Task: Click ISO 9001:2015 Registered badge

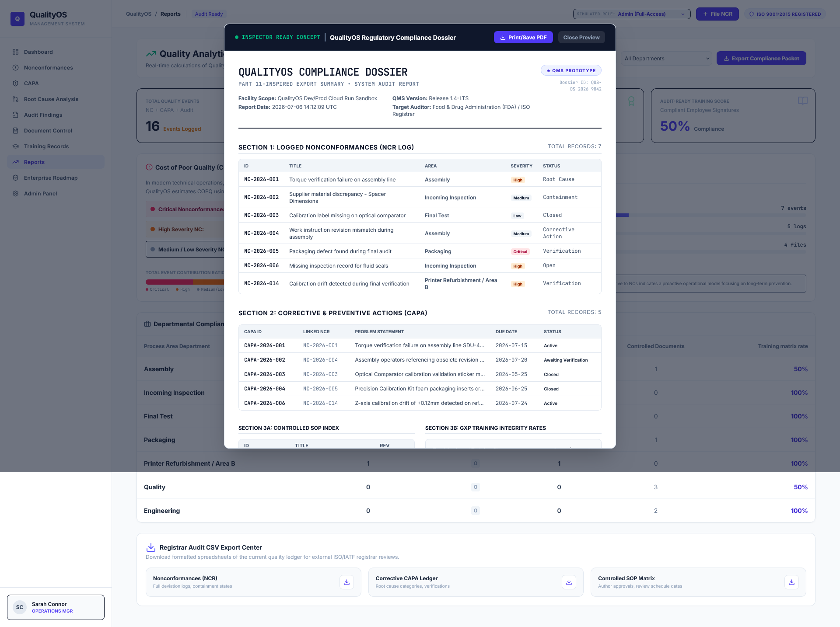Action: click(785, 14)
